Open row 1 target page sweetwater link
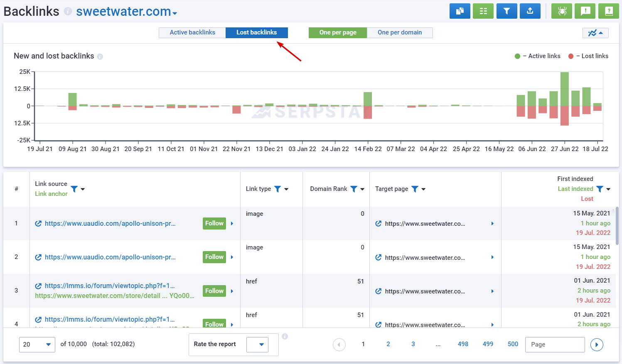 tap(425, 223)
